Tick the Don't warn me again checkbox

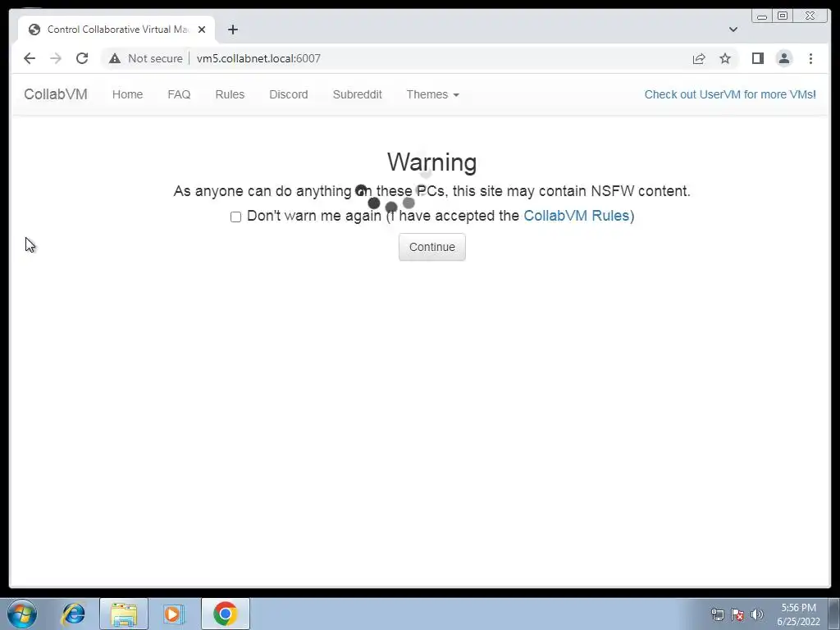click(x=235, y=217)
